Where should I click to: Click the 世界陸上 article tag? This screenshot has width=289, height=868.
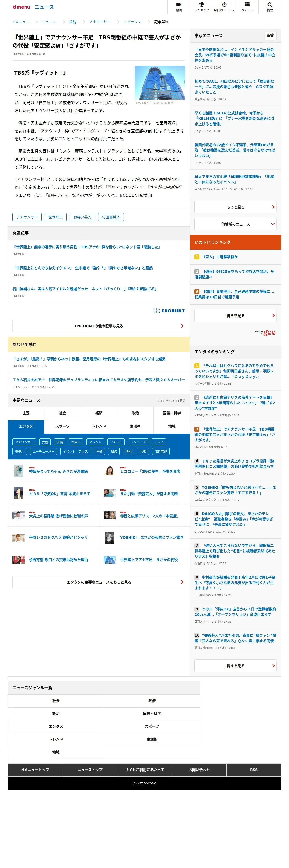[x=56, y=217]
